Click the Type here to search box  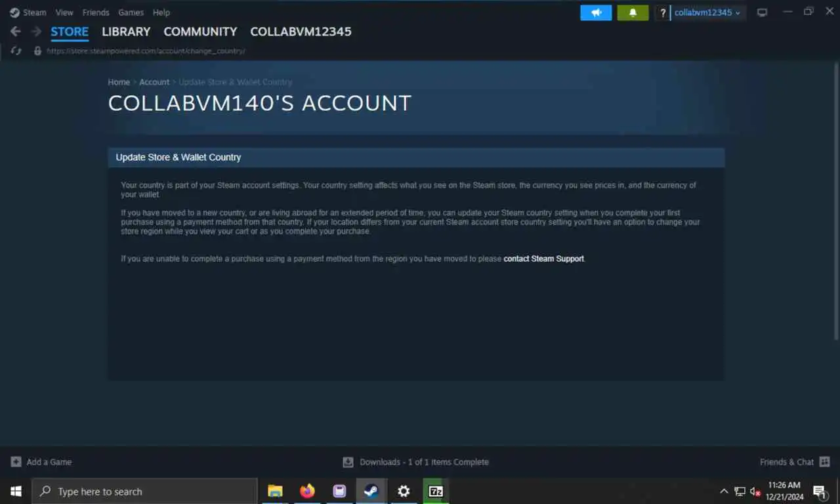click(144, 492)
